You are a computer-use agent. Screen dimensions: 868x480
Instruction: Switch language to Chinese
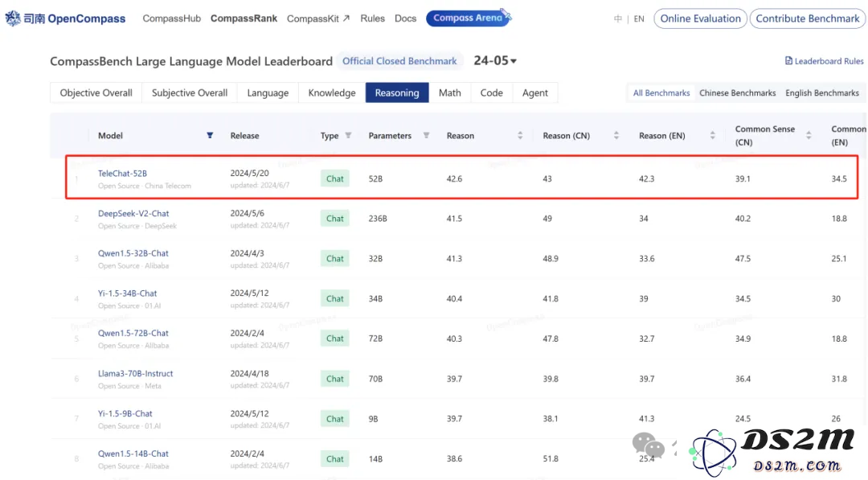click(x=618, y=18)
